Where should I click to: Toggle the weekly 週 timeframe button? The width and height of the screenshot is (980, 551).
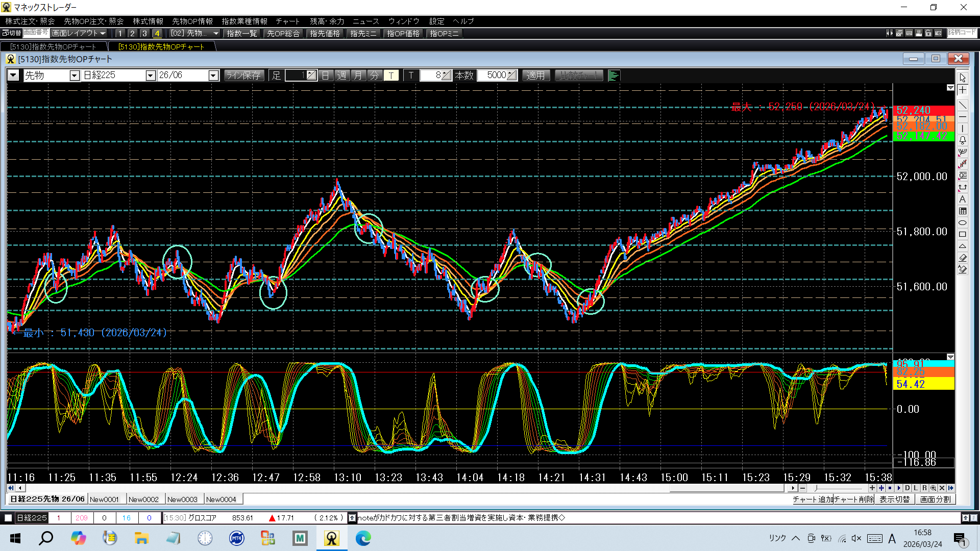(x=342, y=76)
